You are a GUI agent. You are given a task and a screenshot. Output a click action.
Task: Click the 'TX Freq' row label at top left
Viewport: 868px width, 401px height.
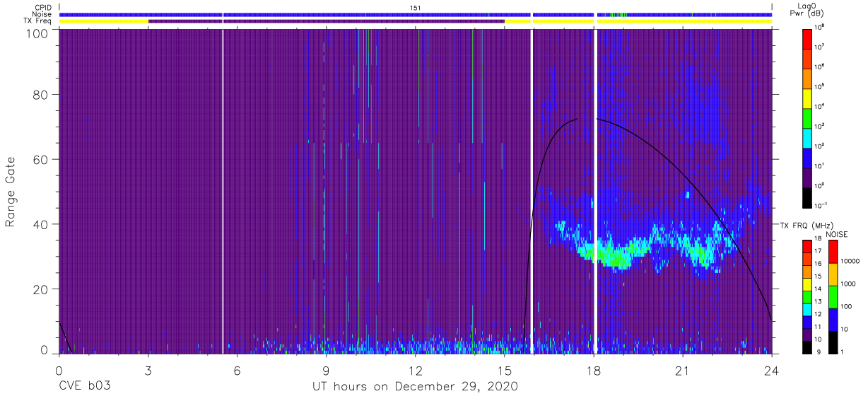pyautogui.click(x=38, y=21)
